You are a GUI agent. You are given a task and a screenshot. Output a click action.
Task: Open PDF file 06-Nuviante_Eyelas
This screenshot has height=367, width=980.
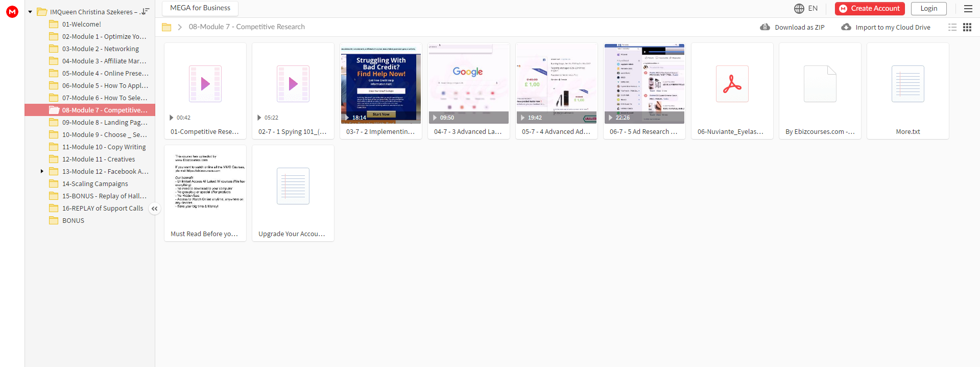point(732,91)
